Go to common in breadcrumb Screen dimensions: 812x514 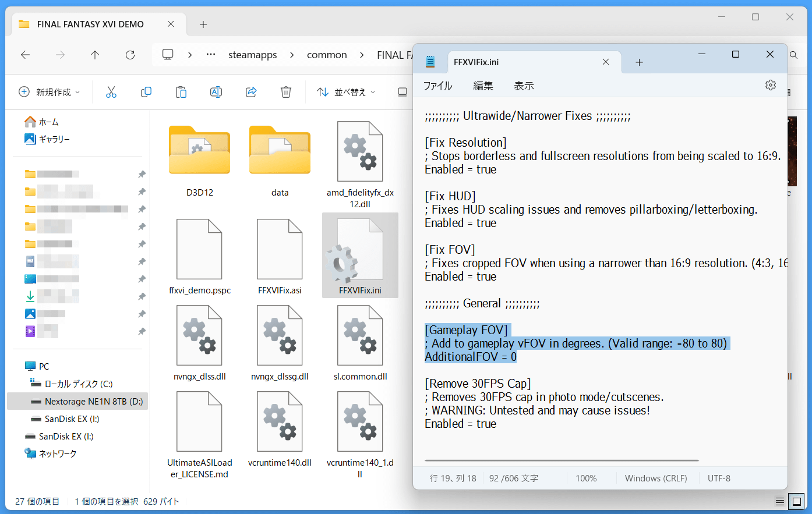click(327, 55)
